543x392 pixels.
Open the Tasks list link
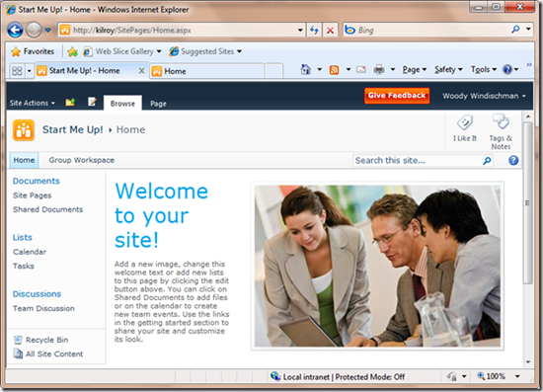pos(24,266)
